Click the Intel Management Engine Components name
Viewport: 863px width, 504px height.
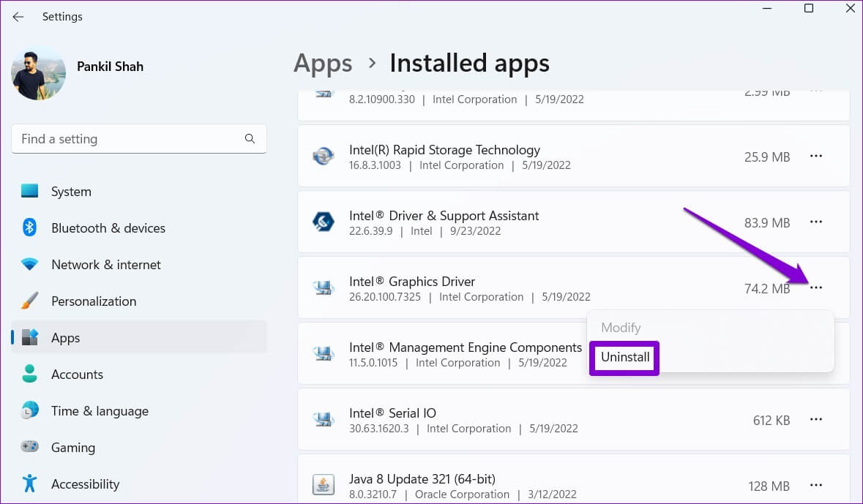coord(465,347)
